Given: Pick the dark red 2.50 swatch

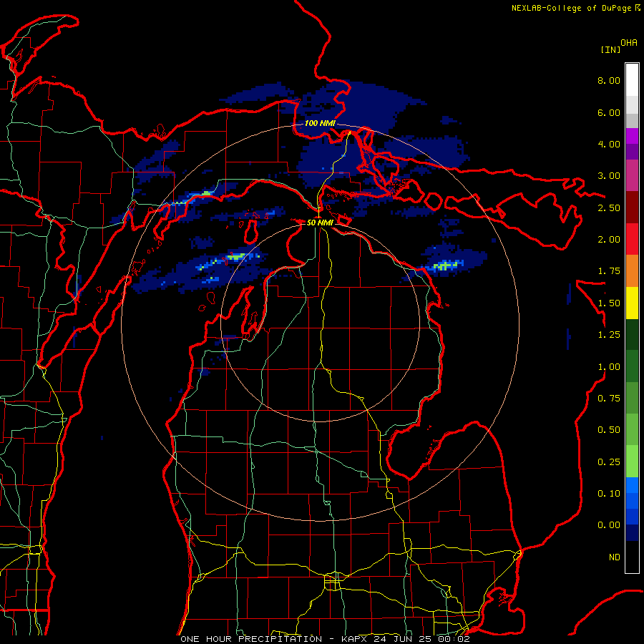Looking at the screenshot, I should (x=632, y=208).
